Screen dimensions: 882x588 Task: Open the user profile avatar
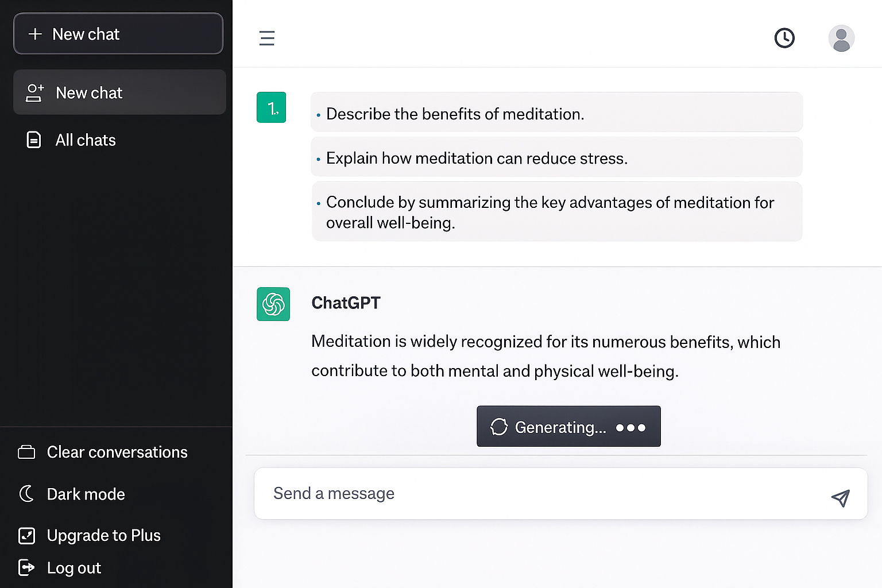[841, 38]
